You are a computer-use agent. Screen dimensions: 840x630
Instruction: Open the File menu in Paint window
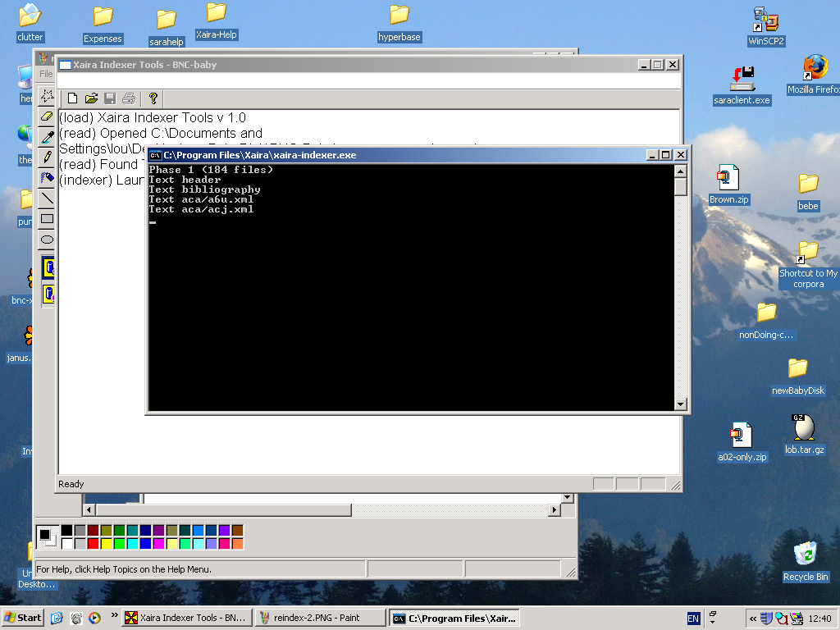pyautogui.click(x=46, y=74)
